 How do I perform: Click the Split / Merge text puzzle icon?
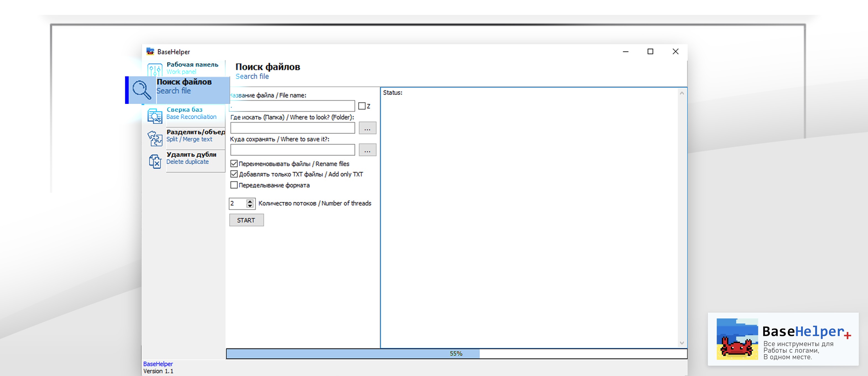coord(155,138)
